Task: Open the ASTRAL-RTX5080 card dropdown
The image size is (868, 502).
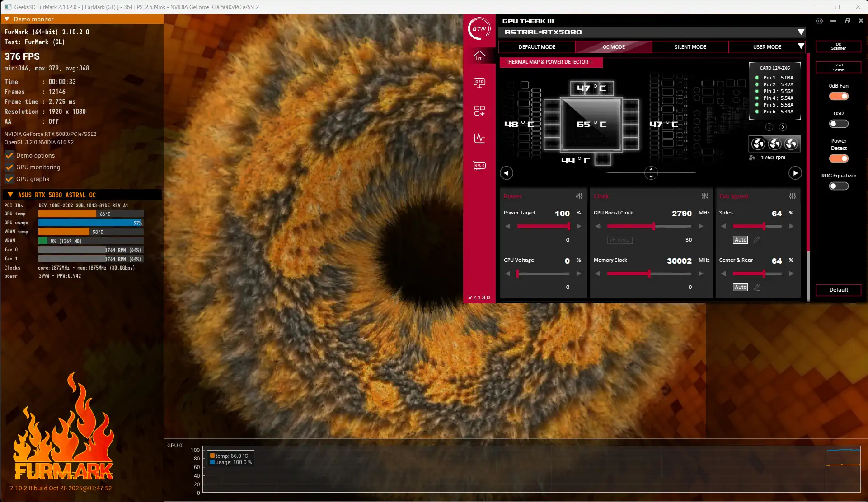Action: 801,32
